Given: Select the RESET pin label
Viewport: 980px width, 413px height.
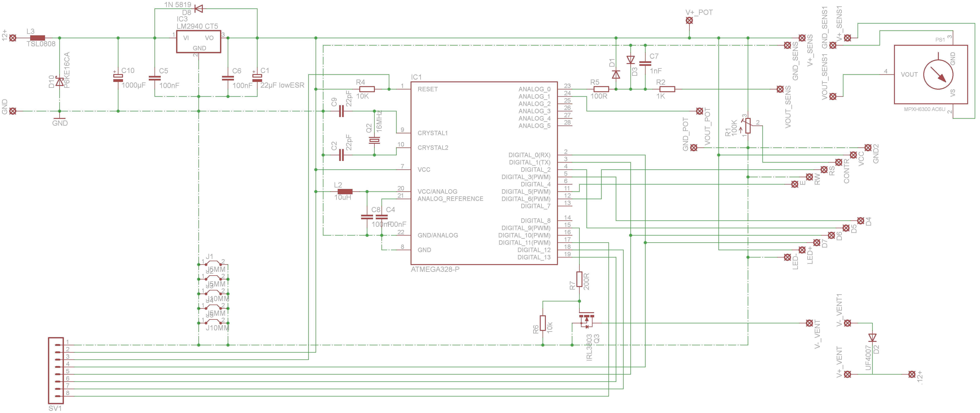Looking at the screenshot, I should [x=428, y=89].
